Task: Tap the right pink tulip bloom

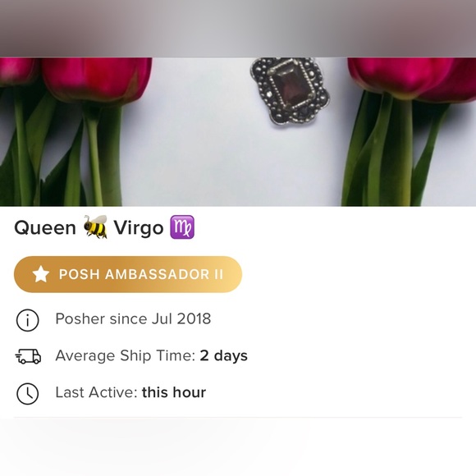Action: point(412,79)
